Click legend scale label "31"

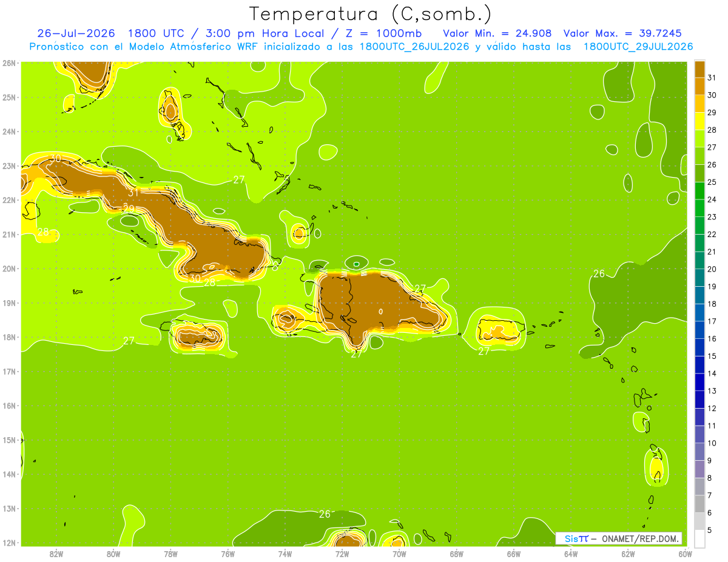[712, 77]
